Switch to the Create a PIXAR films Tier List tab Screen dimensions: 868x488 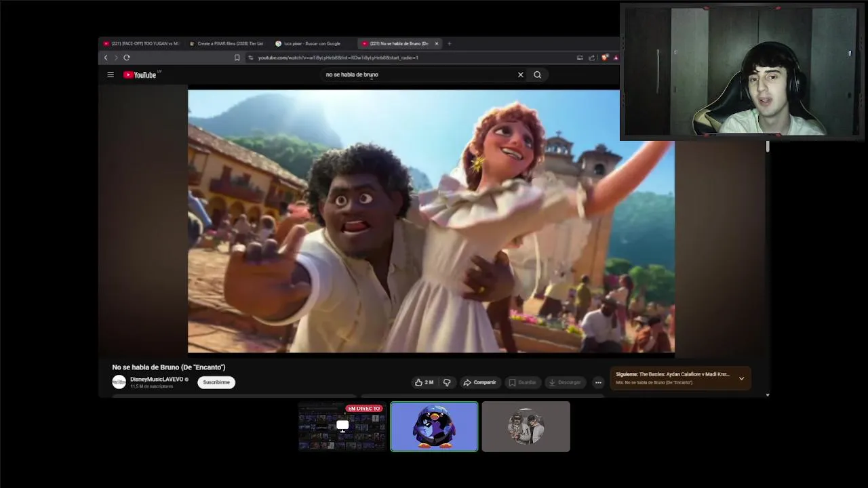pos(226,43)
